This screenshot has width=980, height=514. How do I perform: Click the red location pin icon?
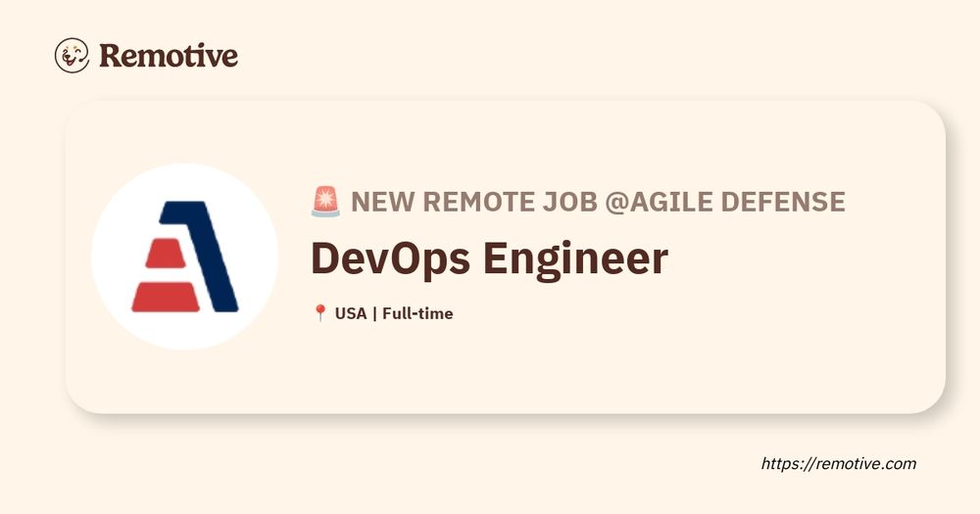click(320, 313)
